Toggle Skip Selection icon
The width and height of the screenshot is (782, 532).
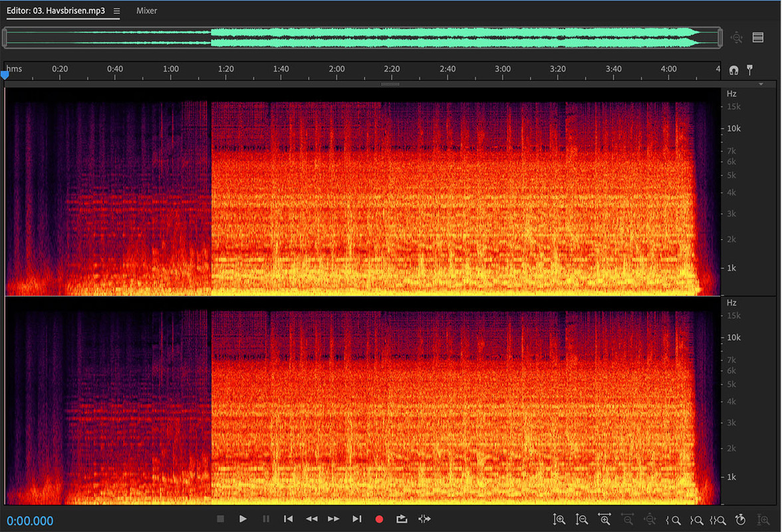pos(424,519)
